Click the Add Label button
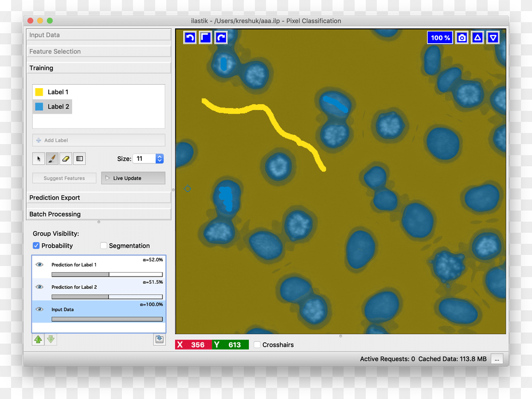Screen dimensions: 532x399 click(99, 140)
